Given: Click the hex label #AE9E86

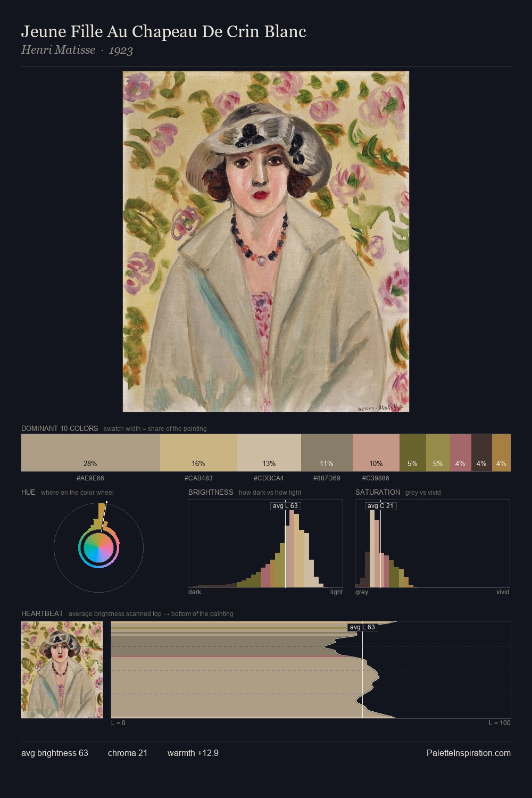Looking at the screenshot, I should tap(90, 478).
